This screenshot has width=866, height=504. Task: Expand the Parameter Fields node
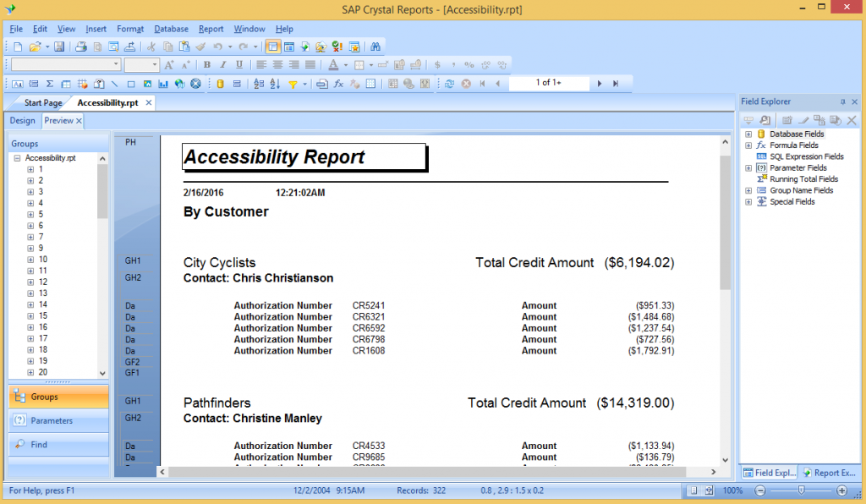coord(748,167)
